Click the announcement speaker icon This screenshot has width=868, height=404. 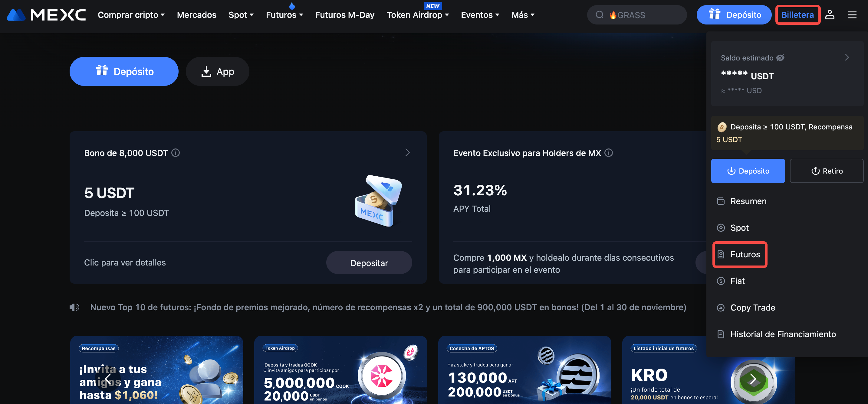pyautogui.click(x=74, y=307)
